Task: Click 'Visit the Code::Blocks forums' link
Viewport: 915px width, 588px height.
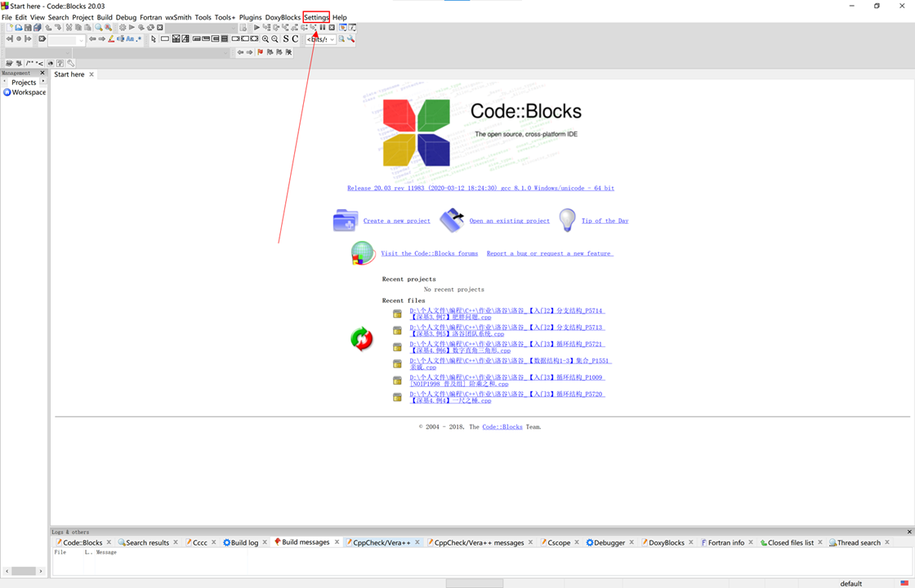Action: [430, 254]
